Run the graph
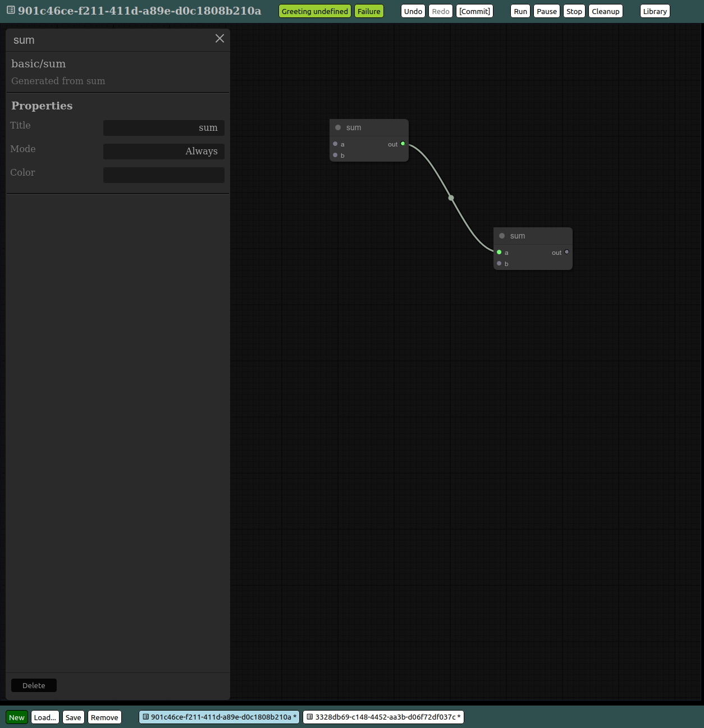The height and width of the screenshot is (728, 704). 520,11
